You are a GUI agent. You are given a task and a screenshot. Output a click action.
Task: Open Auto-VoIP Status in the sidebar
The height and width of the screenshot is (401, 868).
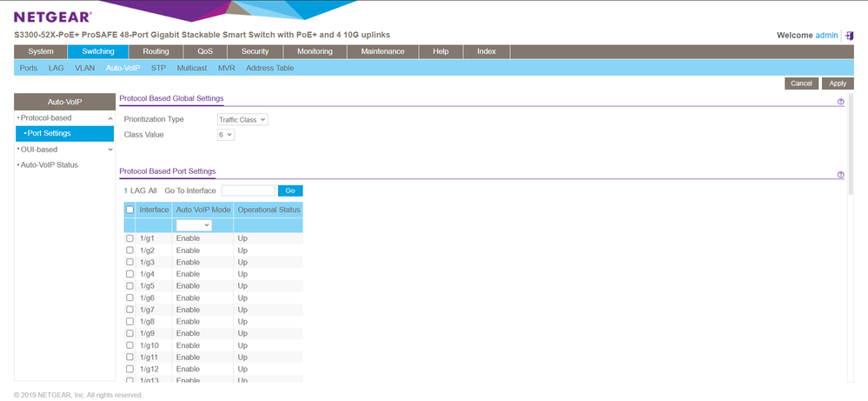point(50,165)
